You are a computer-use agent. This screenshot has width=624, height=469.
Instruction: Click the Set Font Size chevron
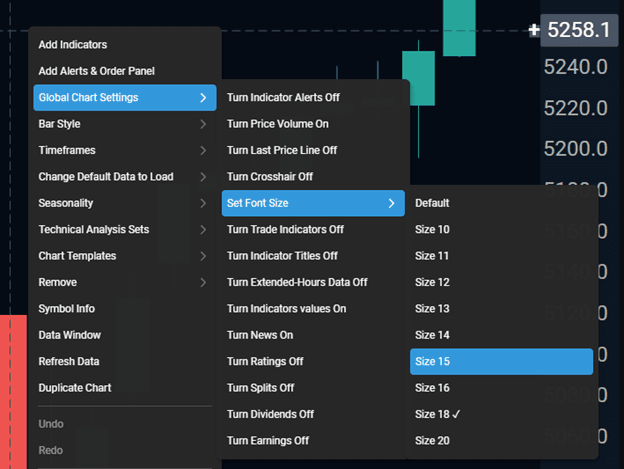392,203
